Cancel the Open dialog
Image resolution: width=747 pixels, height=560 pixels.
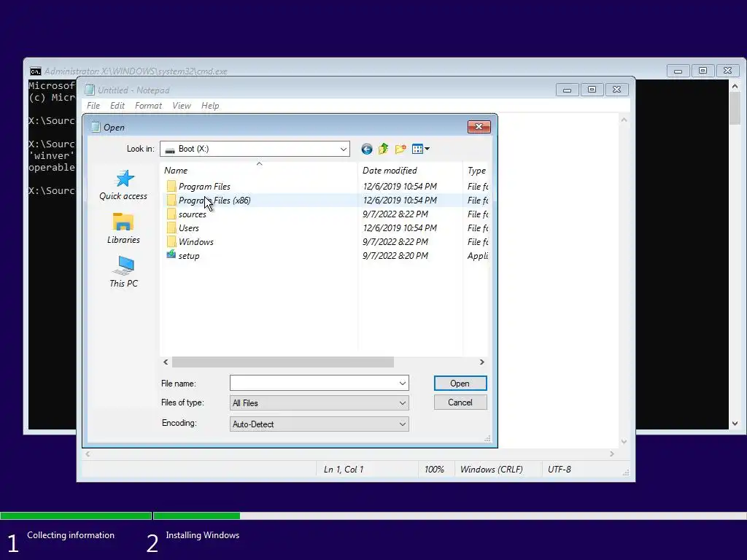460,402
